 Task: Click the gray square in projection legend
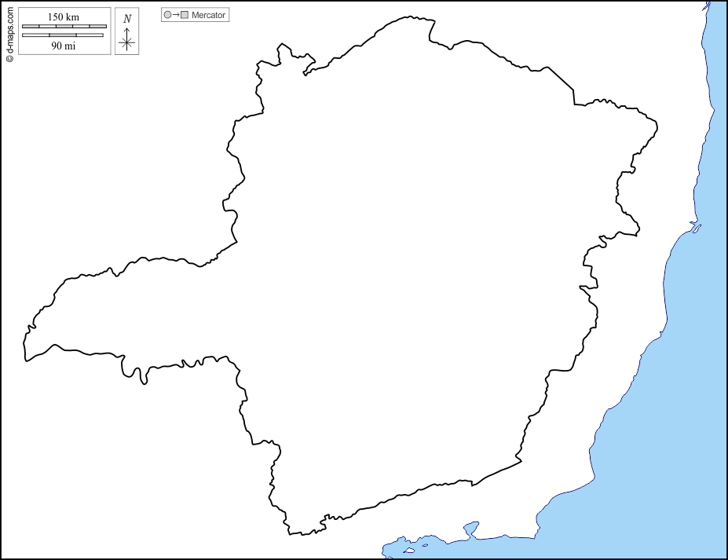pyautogui.click(x=185, y=15)
